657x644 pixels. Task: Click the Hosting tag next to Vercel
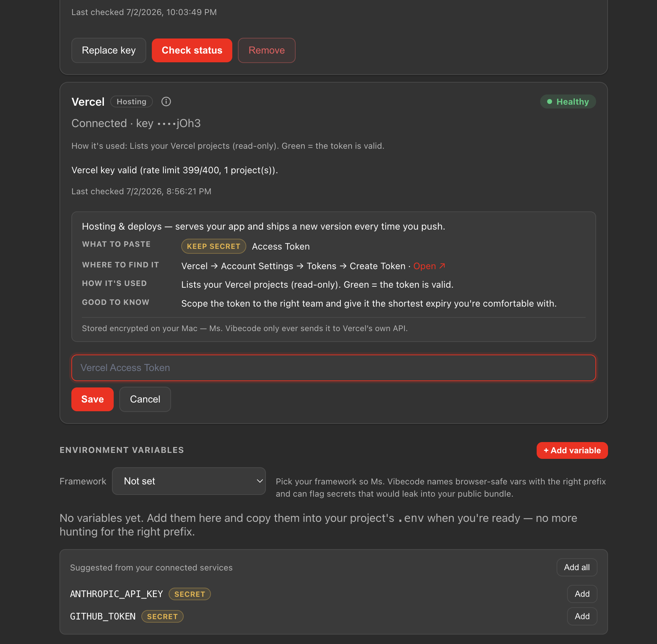(x=132, y=101)
